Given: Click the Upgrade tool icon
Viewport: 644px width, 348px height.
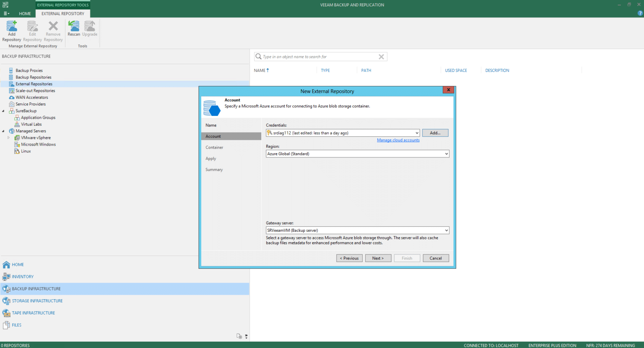Looking at the screenshot, I should pos(90,29).
